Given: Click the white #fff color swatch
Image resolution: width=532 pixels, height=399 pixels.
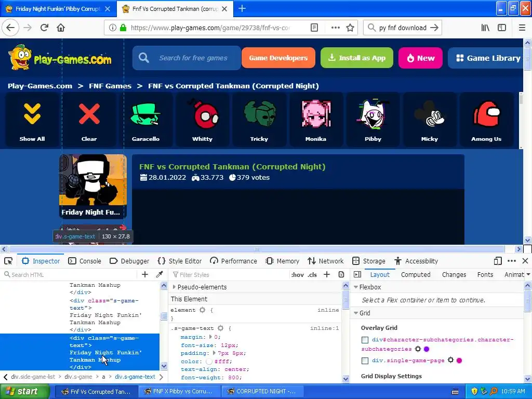Looking at the screenshot, I should click(x=209, y=362).
